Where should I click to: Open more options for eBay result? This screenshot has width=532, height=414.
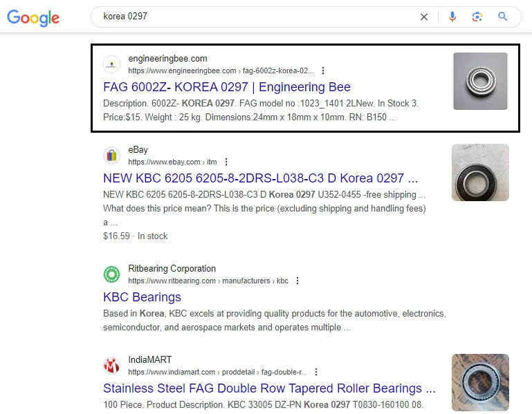pyautogui.click(x=226, y=162)
